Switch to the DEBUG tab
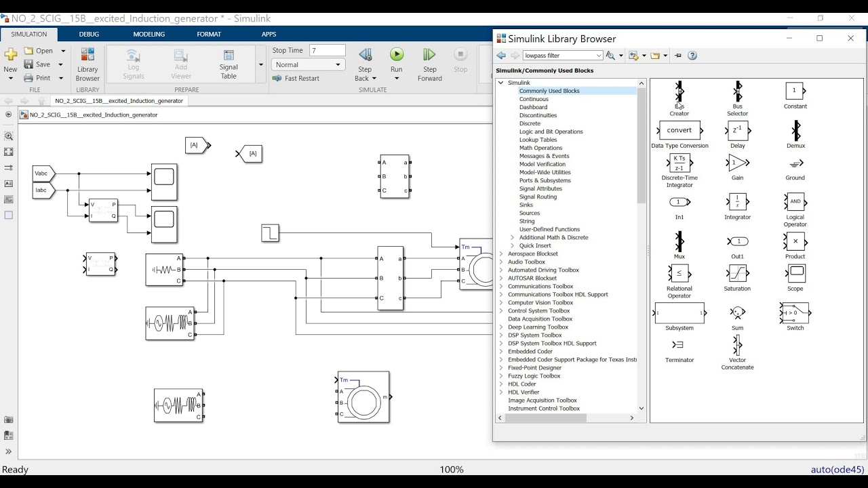868x488 pixels. 89,34
